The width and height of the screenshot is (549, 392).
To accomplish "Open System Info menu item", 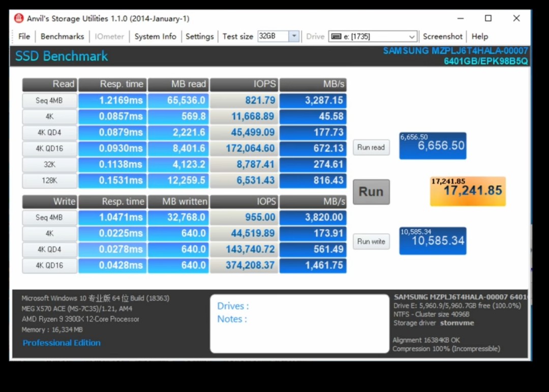I will coord(155,37).
